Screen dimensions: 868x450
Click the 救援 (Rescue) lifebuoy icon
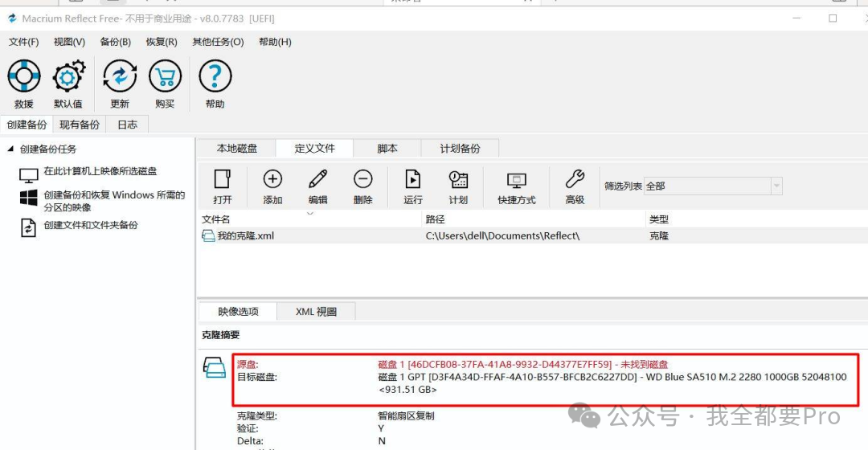[x=24, y=77]
